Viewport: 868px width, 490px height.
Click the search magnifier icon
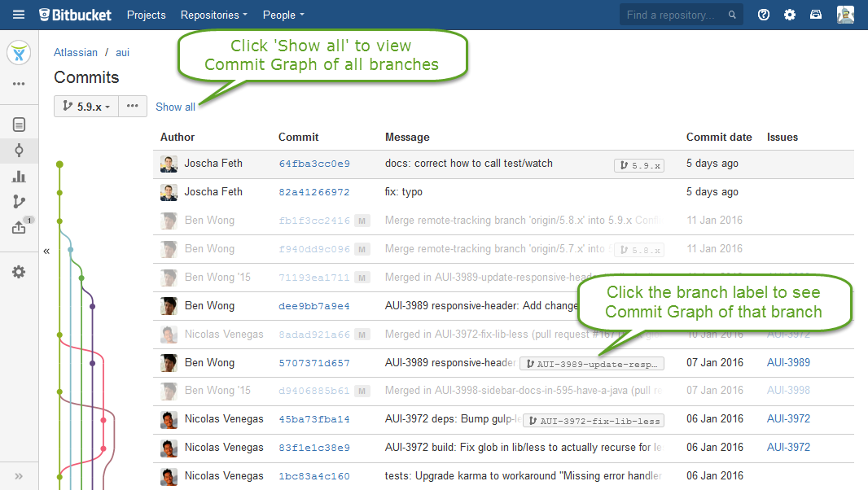coord(731,14)
